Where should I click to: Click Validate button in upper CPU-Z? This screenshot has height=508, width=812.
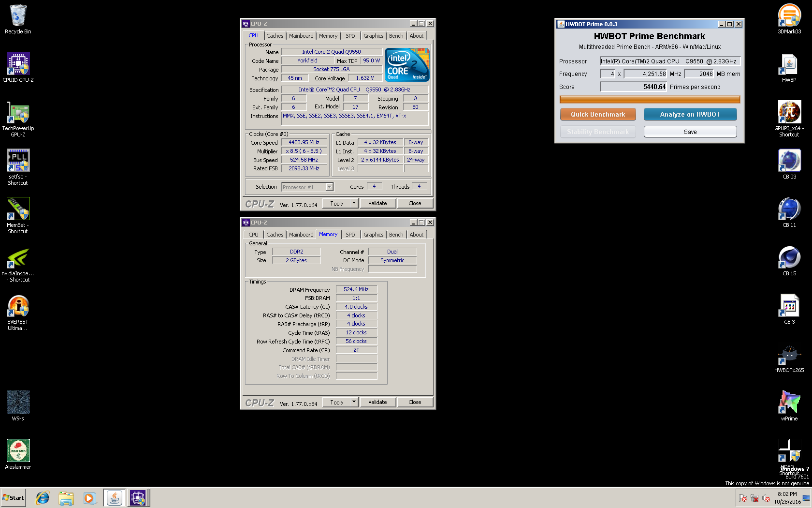tap(377, 203)
